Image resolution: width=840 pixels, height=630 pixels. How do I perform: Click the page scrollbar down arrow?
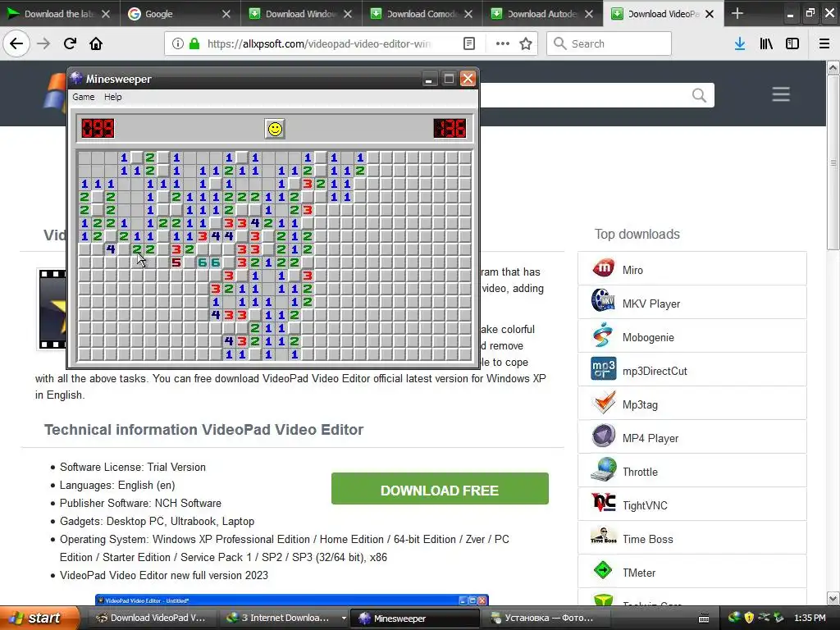pos(833,598)
